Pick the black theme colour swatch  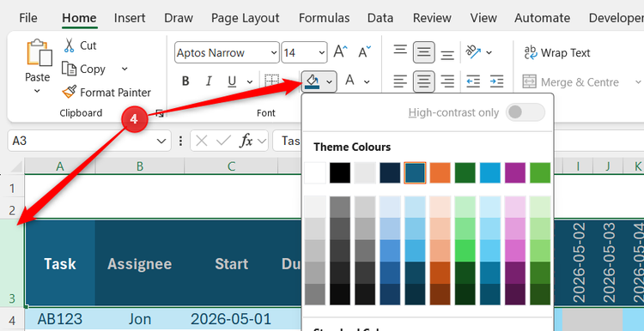[x=340, y=172]
